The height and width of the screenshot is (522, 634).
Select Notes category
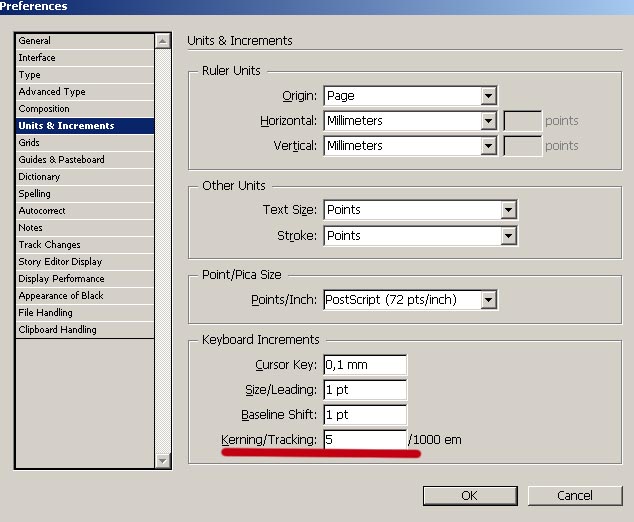[x=85, y=228]
